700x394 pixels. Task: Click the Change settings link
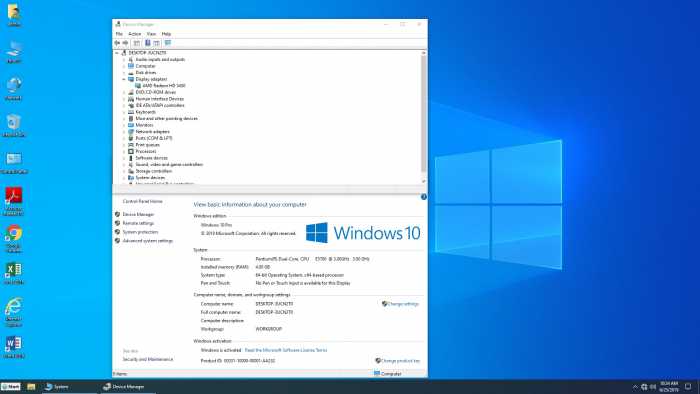point(403,304)
